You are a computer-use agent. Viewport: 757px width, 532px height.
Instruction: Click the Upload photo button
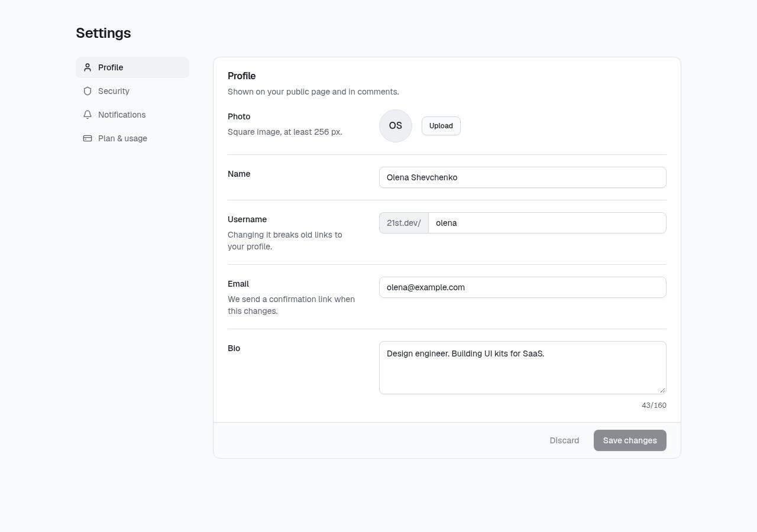441,126
